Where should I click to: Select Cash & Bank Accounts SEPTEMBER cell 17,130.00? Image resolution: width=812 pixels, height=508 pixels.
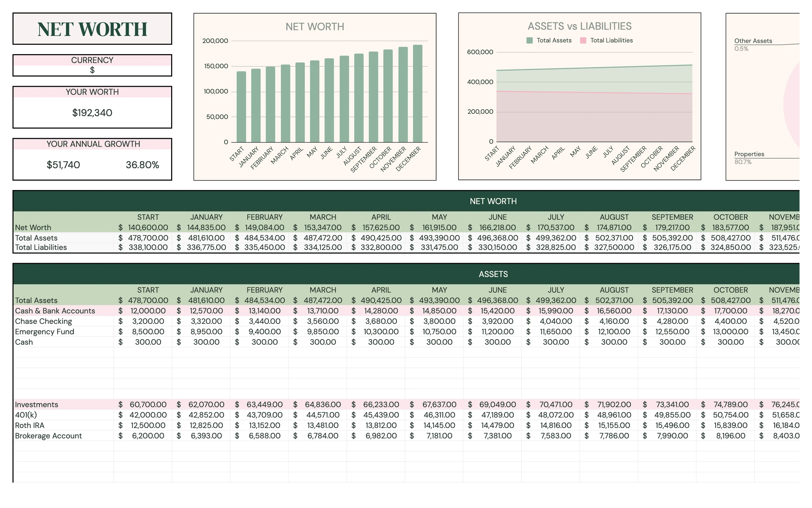667,311
